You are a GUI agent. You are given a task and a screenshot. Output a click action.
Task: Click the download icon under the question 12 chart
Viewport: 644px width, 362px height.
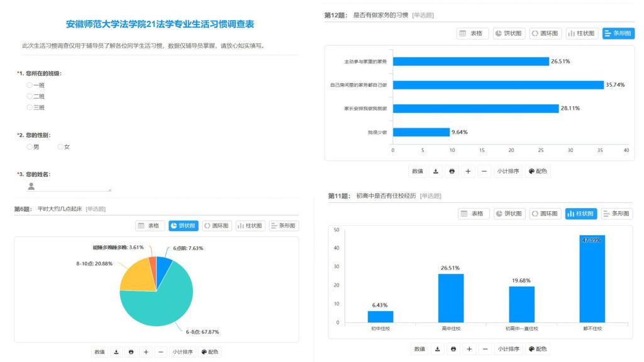point(436,171)
